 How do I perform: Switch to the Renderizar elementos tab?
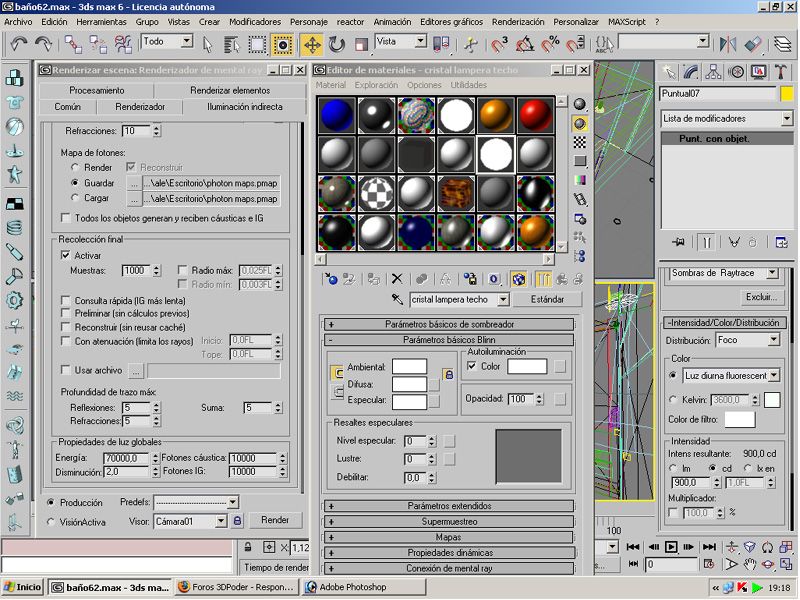pos(230,90)
